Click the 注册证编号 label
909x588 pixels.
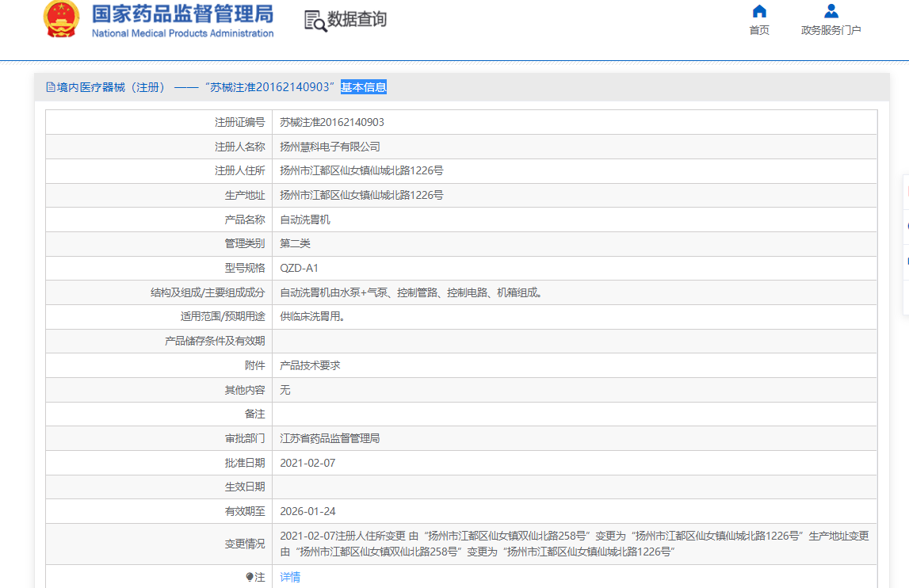[x=239, y=122]
